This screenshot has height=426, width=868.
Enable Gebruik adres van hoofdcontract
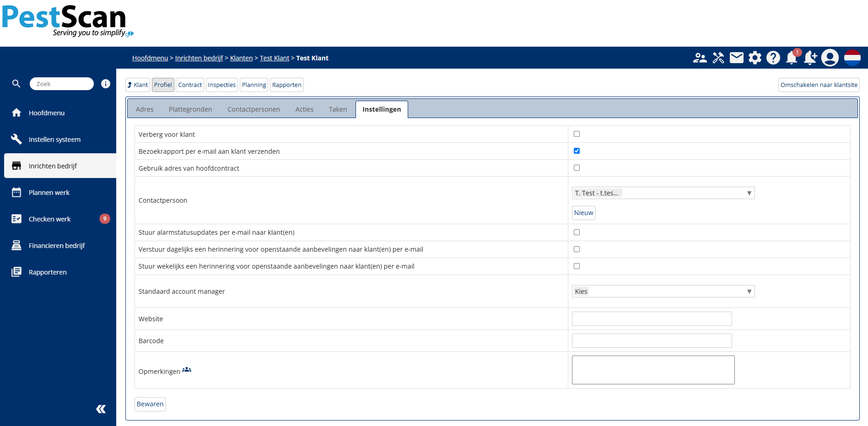(577, 168)
